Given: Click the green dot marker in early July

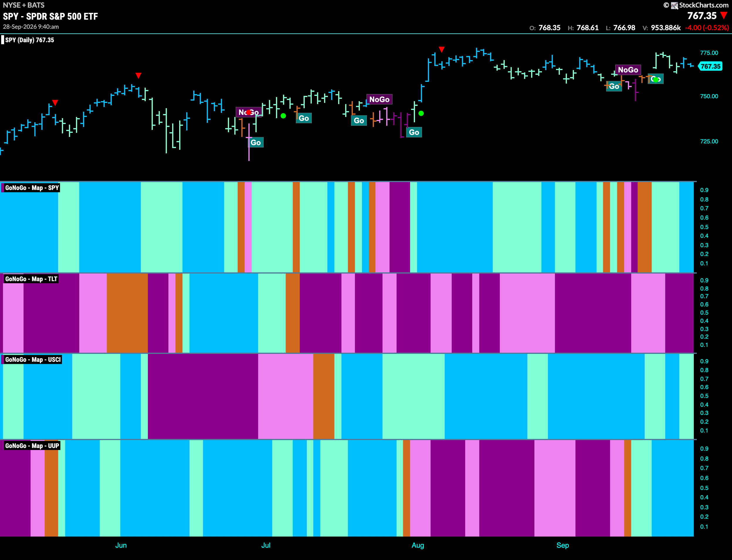Looking at the screenshot, I should coord(283,116).
